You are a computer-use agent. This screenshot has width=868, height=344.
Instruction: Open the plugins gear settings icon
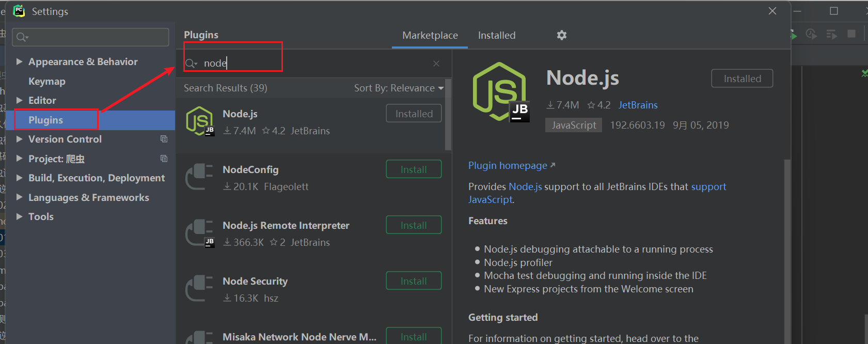pyautogui.click(x=562, y=35)
